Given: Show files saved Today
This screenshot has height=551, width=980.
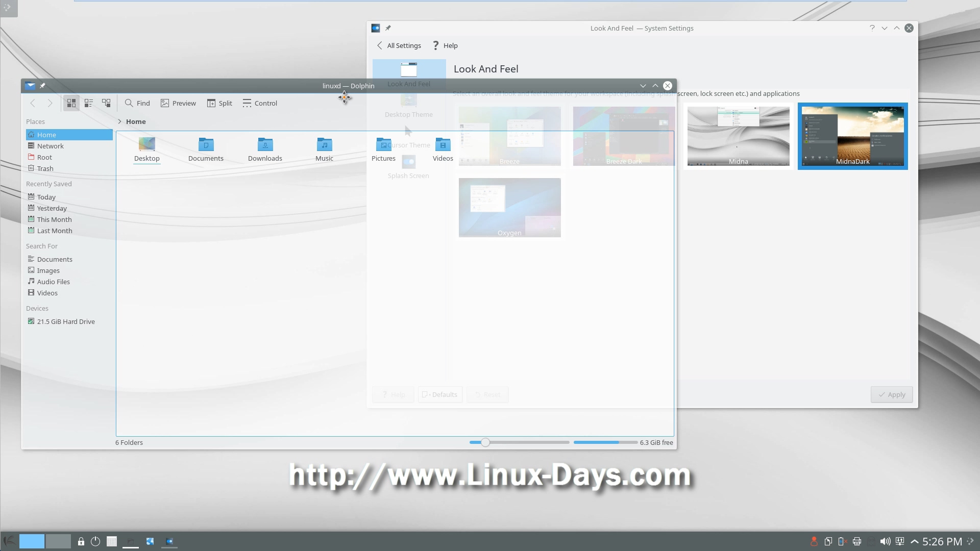Looking at the screenshot, I should (x=69, y=197).
